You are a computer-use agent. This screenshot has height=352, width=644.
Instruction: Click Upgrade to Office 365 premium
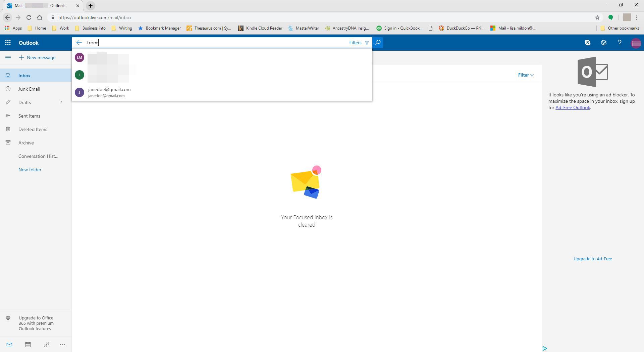pyautogui.click(x=36, y=323)
